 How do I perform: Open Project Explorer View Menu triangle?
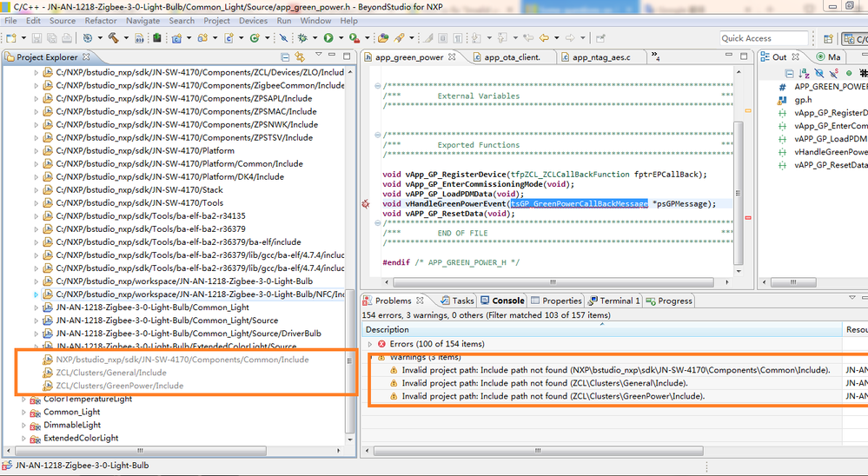318,54
